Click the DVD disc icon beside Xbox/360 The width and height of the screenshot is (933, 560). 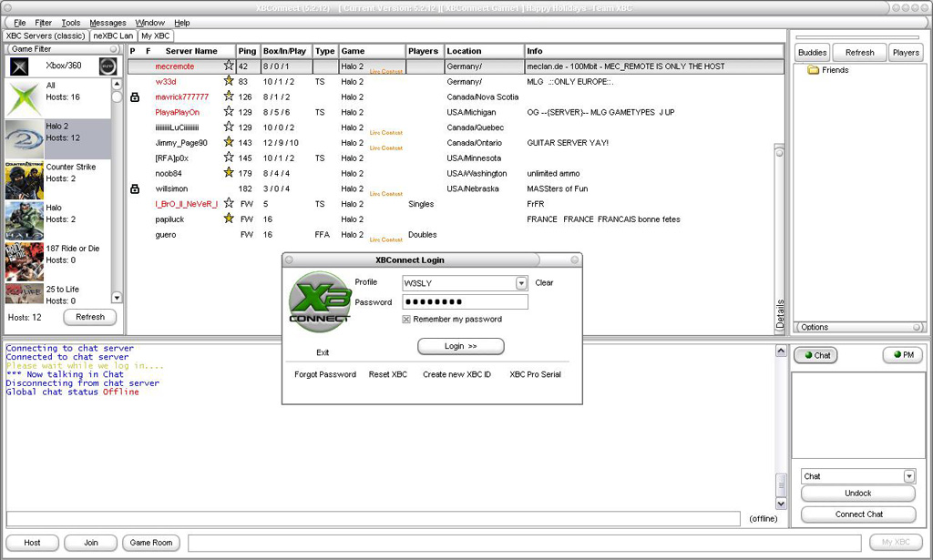coord(108,66)
